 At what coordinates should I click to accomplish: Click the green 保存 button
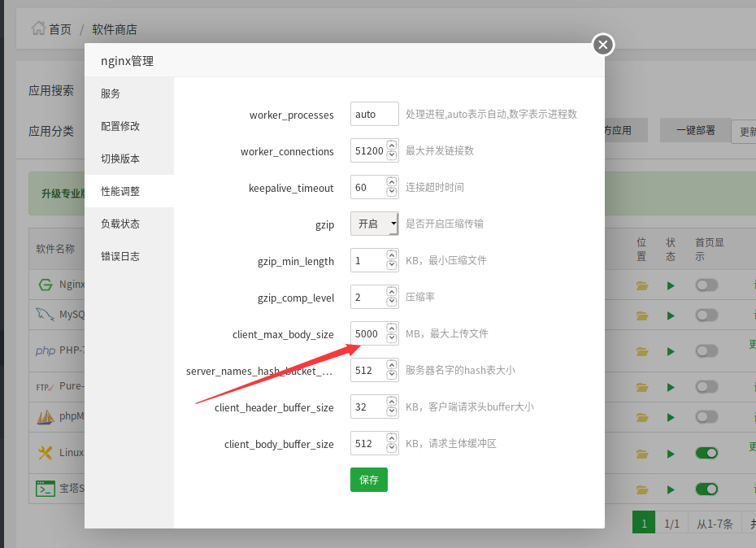pos(369,480)
